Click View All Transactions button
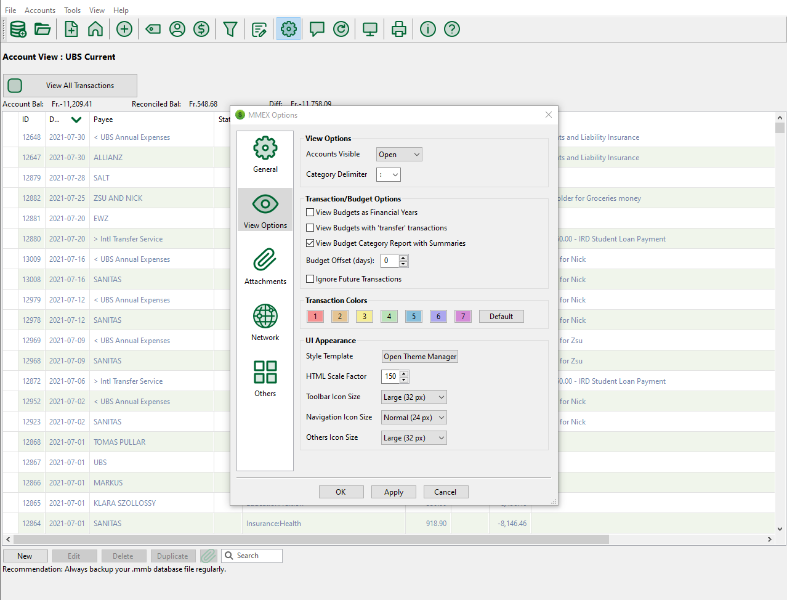This screenshot has width=787, height=600. click(x=70, y=85)
